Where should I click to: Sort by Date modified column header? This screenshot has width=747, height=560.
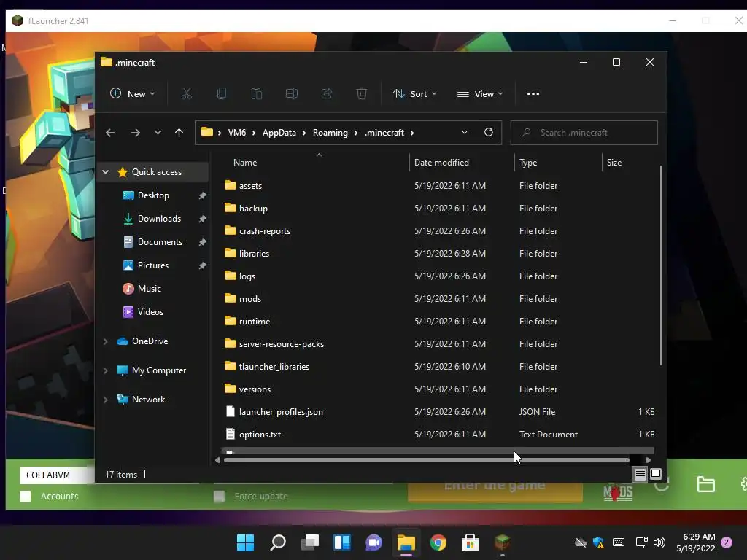click(x=441, y=163)
